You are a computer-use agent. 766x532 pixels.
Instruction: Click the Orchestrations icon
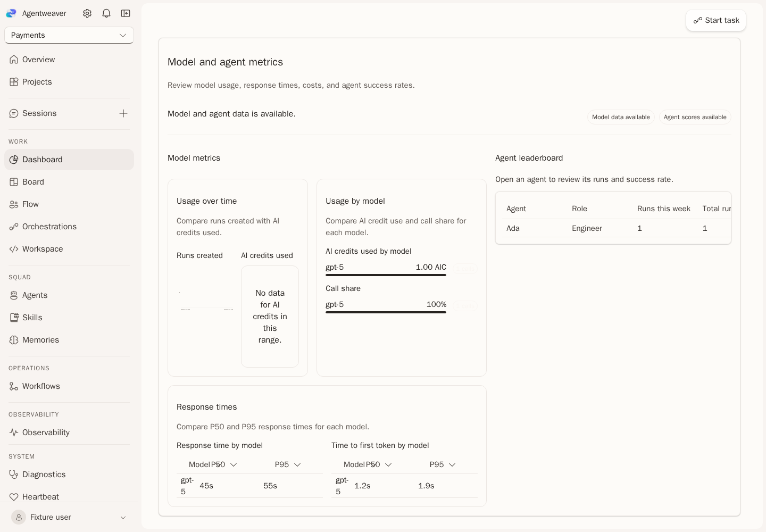pos(14,227)
